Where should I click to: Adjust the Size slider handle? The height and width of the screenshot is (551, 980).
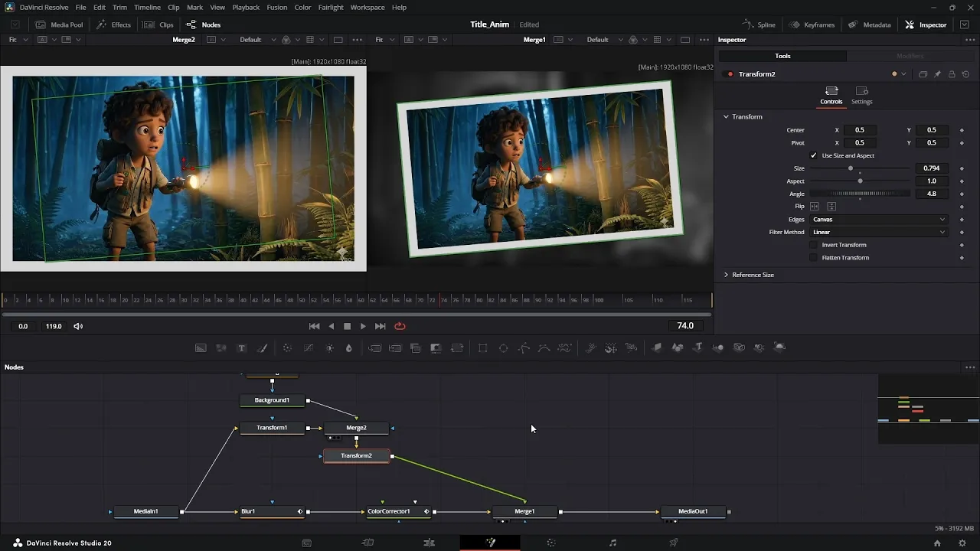[850, 168]
